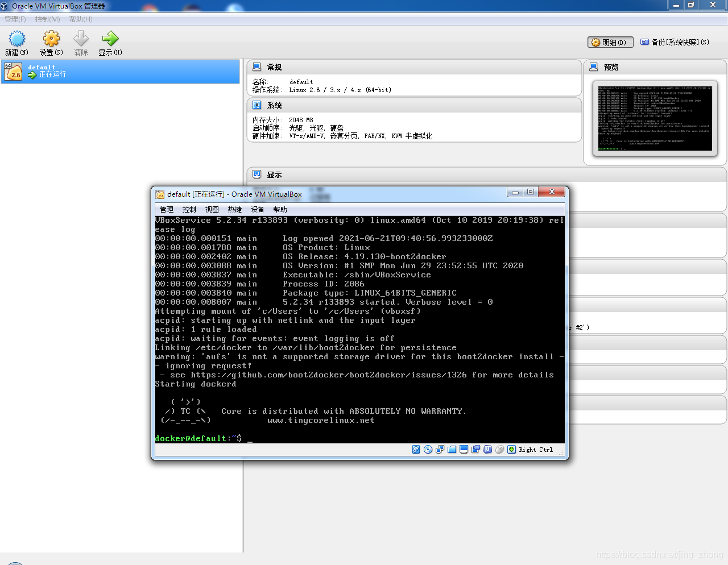Click the video capture status icon

point(476,450)
